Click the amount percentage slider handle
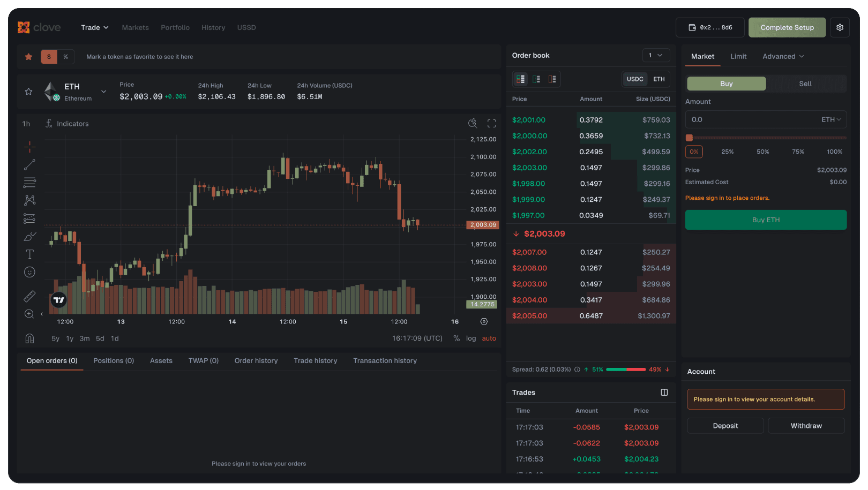Image resolution: width=868 pixels, height=490 pixels. (x=690, y=138)
